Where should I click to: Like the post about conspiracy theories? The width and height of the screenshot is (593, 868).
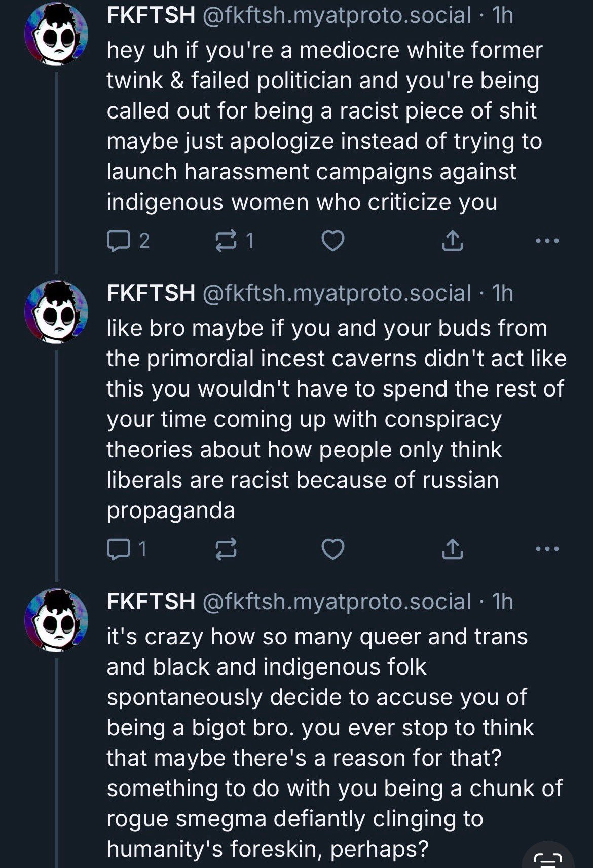(333, 548)
